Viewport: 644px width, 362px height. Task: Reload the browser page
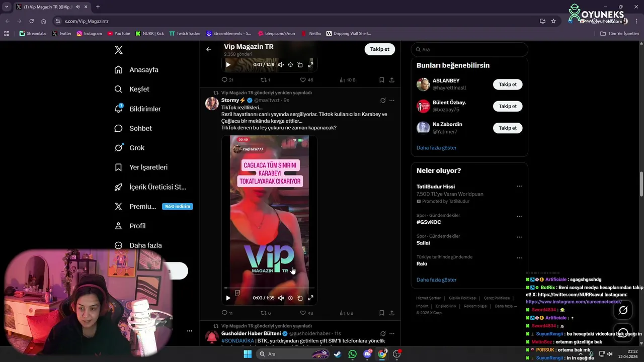(x=31, y=21)
